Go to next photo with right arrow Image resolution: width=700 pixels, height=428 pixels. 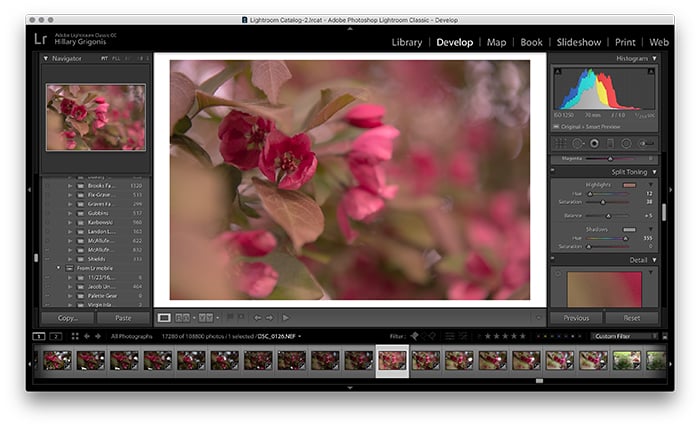click(269, 318)
